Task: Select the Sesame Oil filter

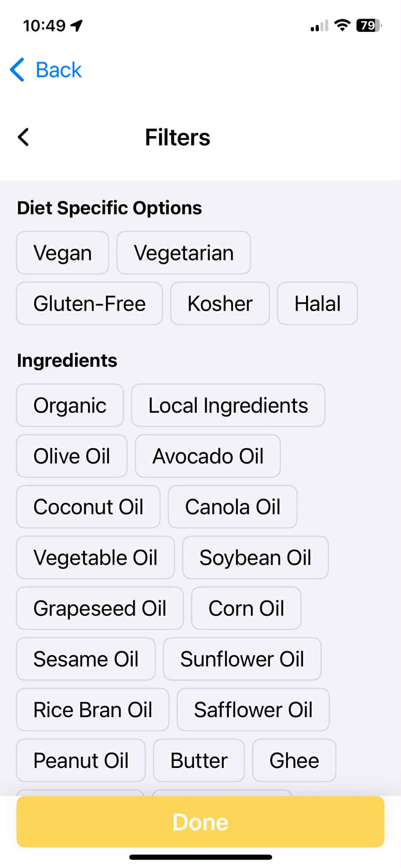Action: tap(86, 659)
